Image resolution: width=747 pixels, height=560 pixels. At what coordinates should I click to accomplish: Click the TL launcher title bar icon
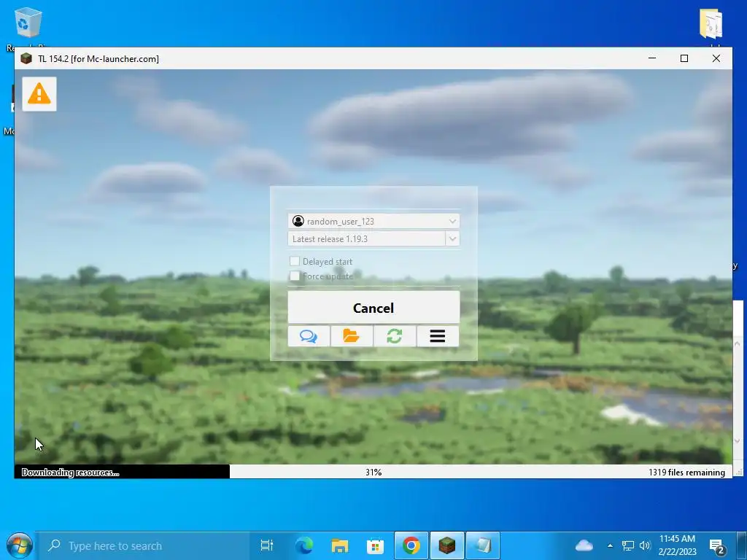coord(26,58)
